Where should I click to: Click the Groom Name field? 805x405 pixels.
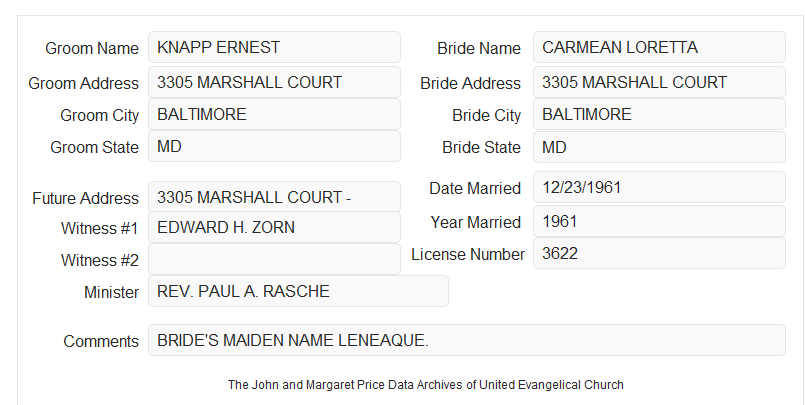point(274,47)
